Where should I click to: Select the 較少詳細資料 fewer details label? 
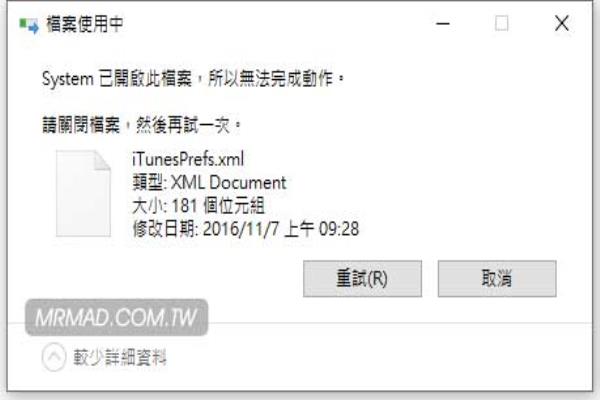(x=120, y=358)
